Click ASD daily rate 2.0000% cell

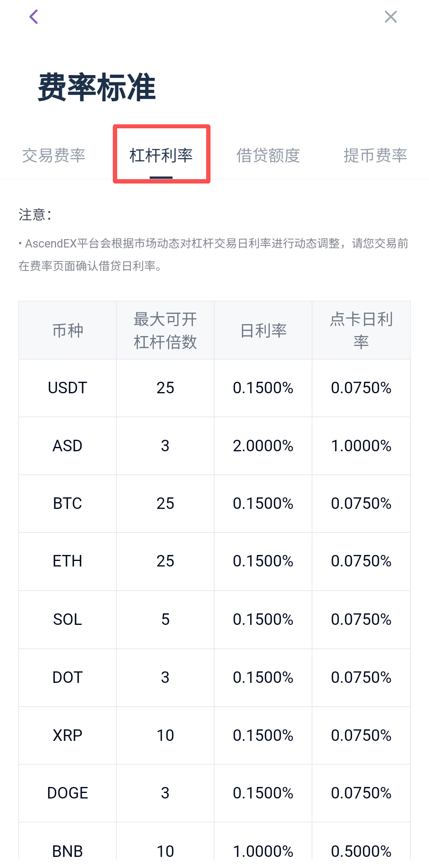coord(263,446)
